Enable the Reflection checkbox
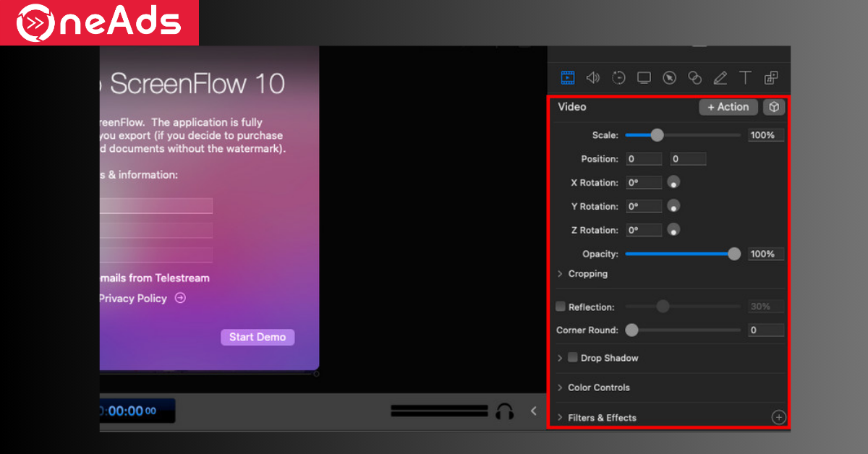The height and width of the screenshot is (454, 868). (x=561, y=307)
